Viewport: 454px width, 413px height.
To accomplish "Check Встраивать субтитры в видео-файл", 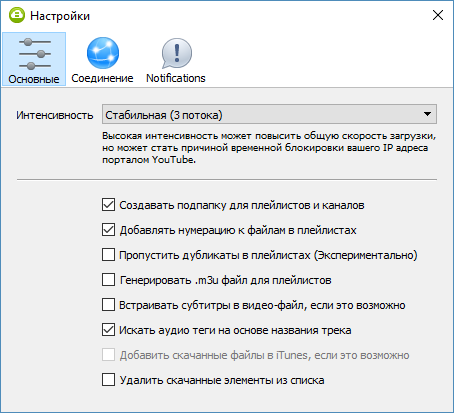I will tap(108, 305).
